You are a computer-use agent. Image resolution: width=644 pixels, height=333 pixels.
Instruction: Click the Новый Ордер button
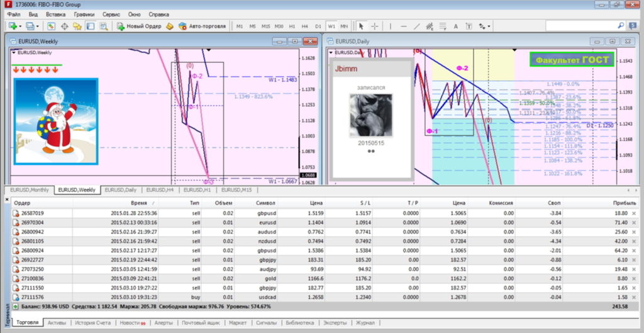click(x=139, y=26)
